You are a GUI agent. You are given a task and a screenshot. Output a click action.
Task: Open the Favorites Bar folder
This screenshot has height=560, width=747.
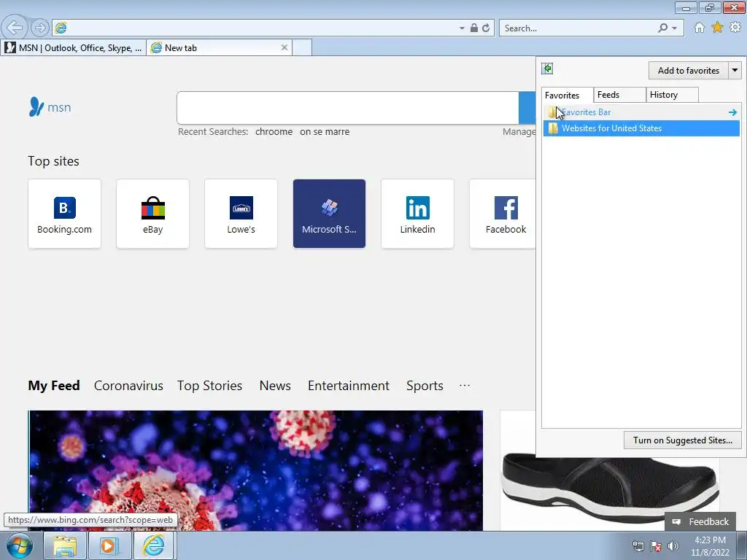[641, 112]
